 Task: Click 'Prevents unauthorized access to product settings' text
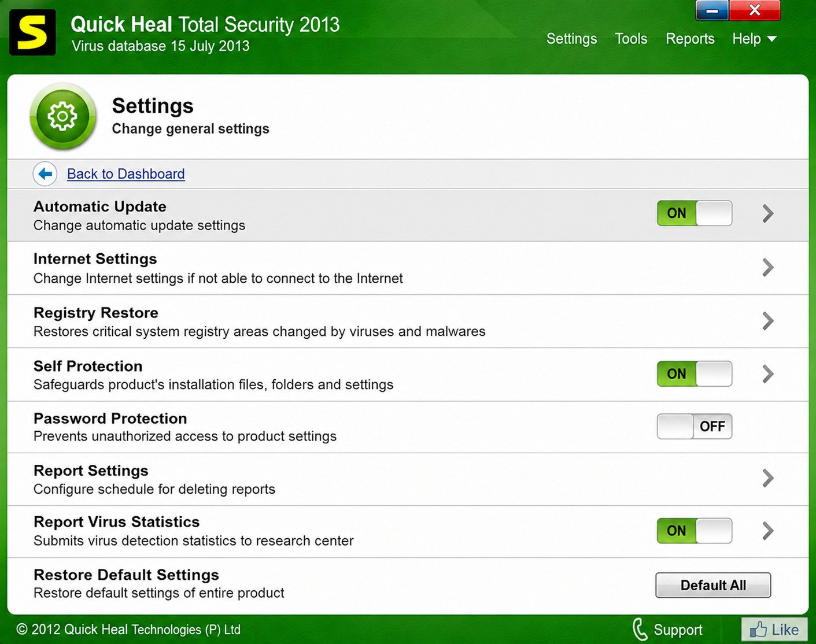point(185,436)
